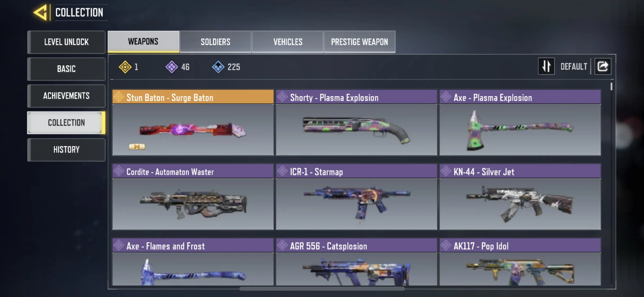Click the horizontal scroll indicator at bottom

322,289
